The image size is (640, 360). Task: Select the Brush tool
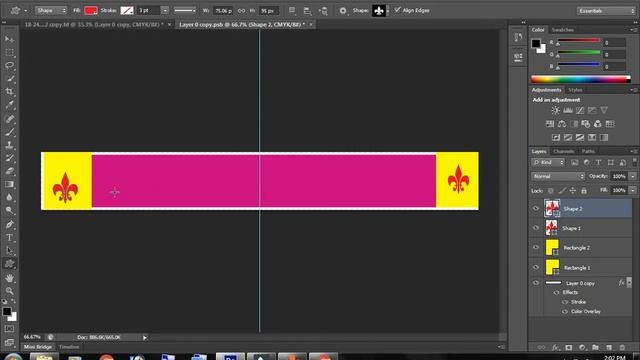pyautogui.click(x=9, y=132)
